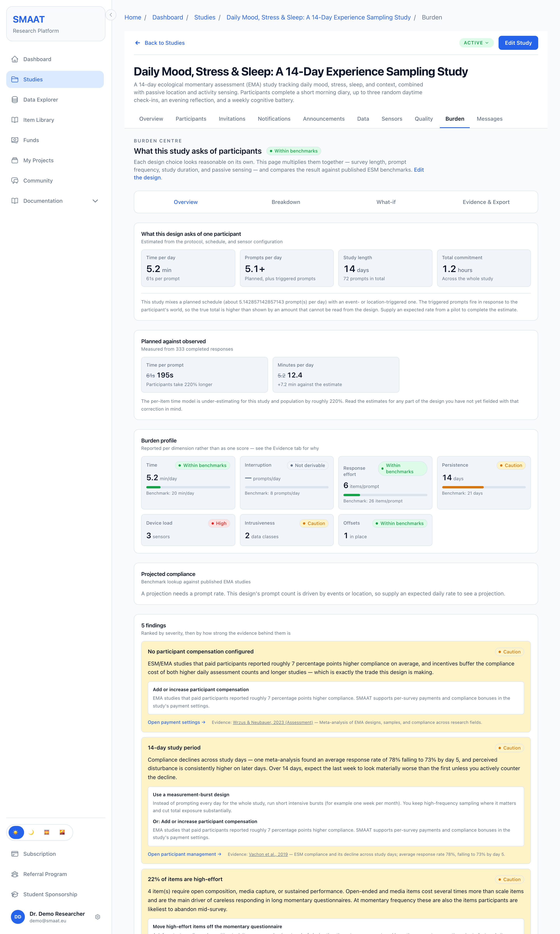The image size is (560, 934).
Task: Open the Messages tab
Action: (x=489, y=119)
